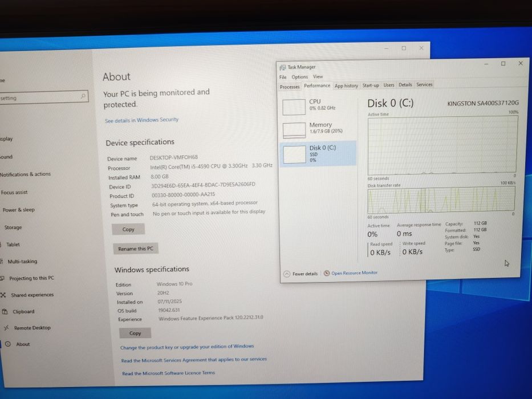The width and height of the screenshot is (532, 399).
Task: Click the Product ID 00330-80000-00000-AA215
Action: coord(183,194)
